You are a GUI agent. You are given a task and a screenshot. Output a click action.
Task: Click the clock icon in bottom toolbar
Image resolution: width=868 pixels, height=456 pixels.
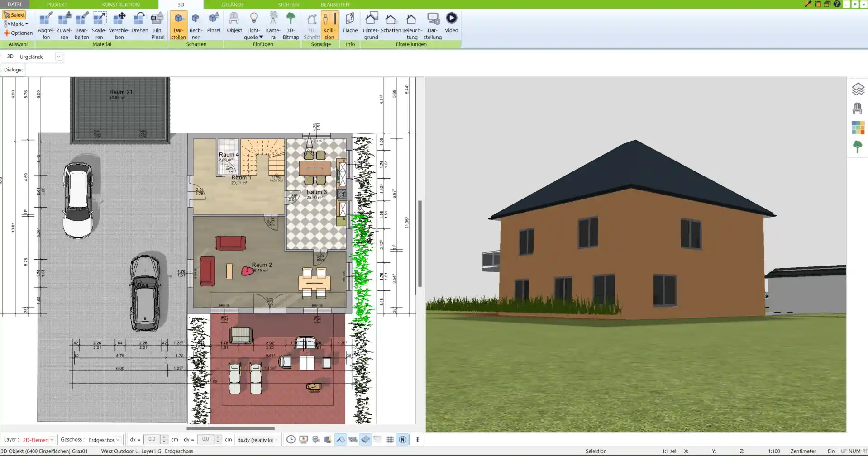(x=291, y=439)
